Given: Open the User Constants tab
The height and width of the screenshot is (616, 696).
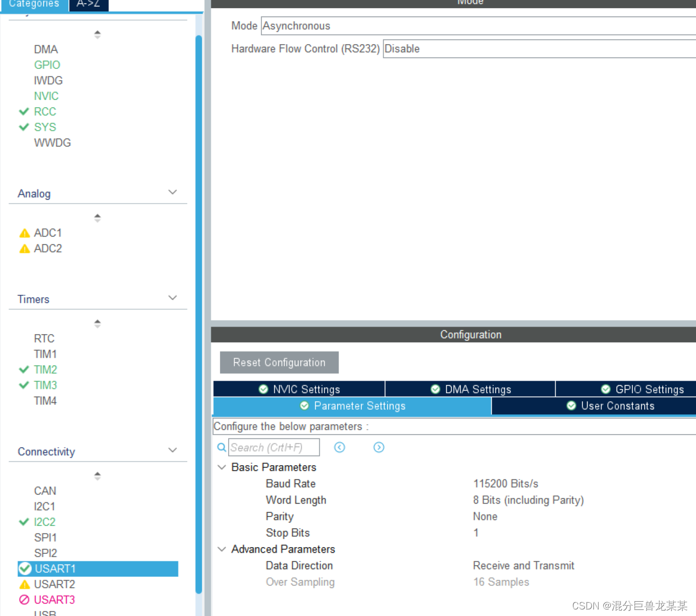Looking at the screenshot, I should [594, 406].
